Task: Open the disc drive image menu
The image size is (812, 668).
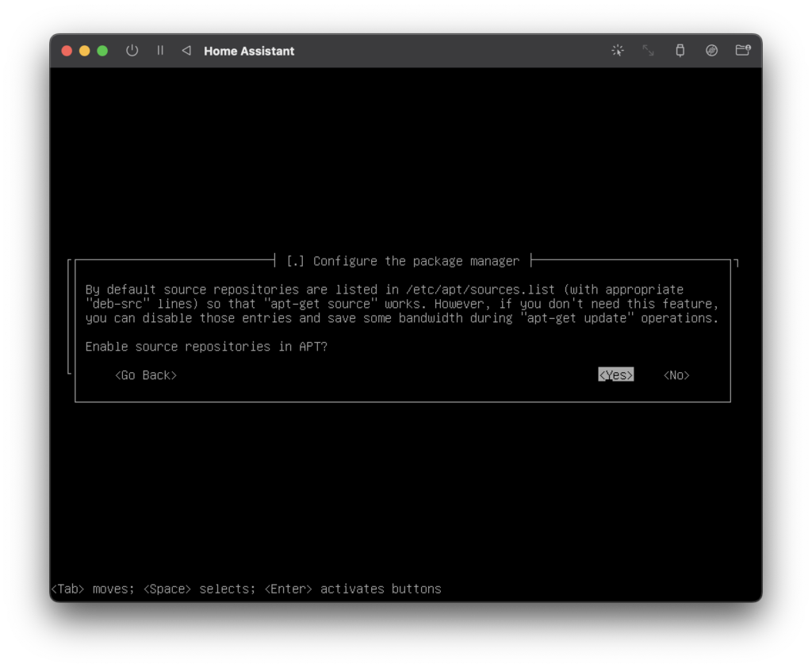Action: pos(711,51)
